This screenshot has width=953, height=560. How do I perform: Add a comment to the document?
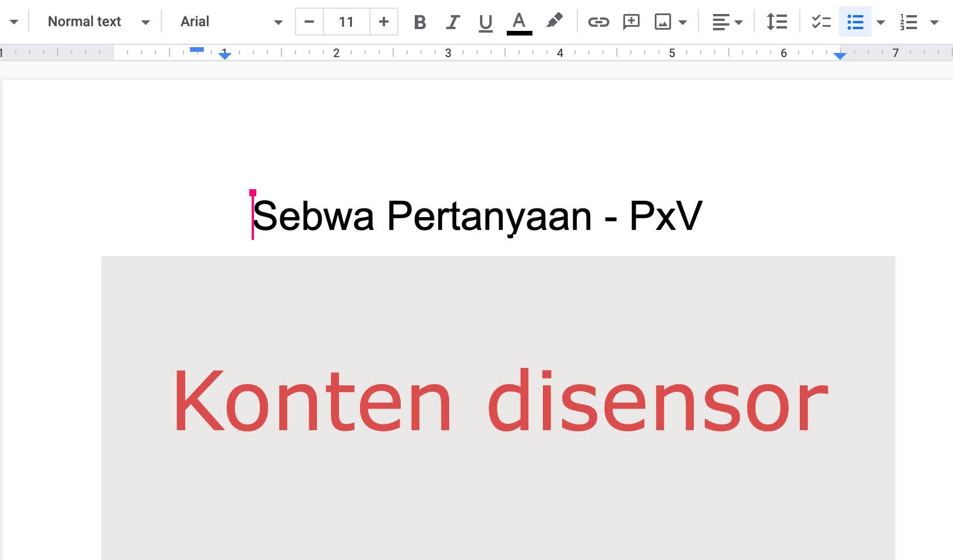(631, 22)
